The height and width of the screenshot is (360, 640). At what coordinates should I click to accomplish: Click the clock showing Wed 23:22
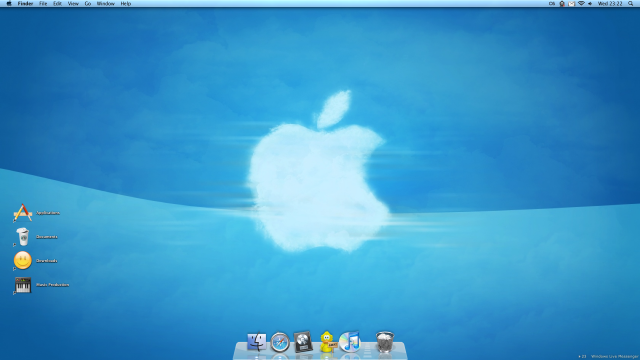[610, 4]
